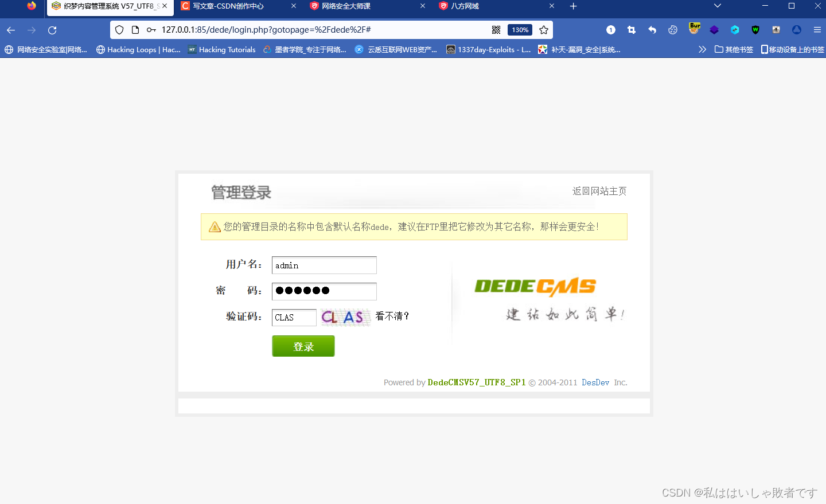This screenshot has height=504, width=826.
Task: Click the green 登录 button
Action: tap(303, 346)
